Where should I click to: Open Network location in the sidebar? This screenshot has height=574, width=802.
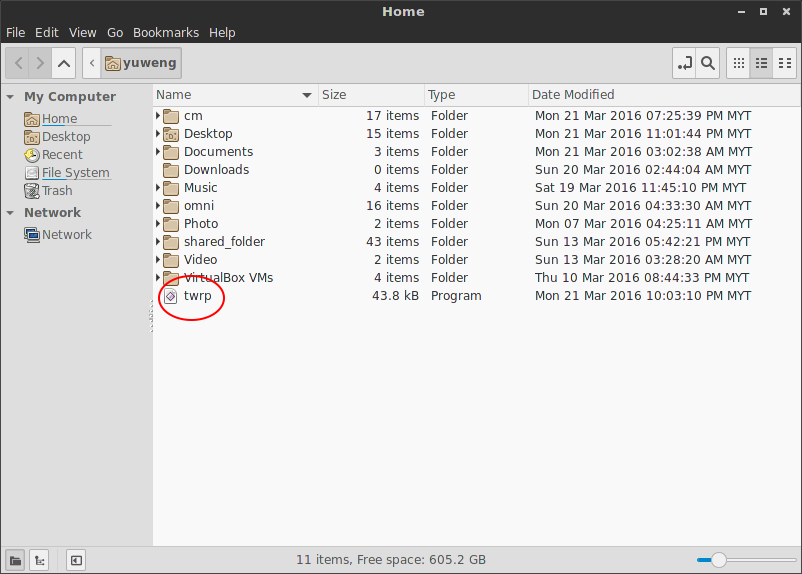(66, 235)
